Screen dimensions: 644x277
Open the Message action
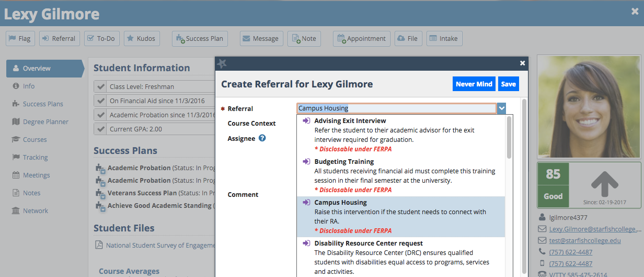pos(261,38)
